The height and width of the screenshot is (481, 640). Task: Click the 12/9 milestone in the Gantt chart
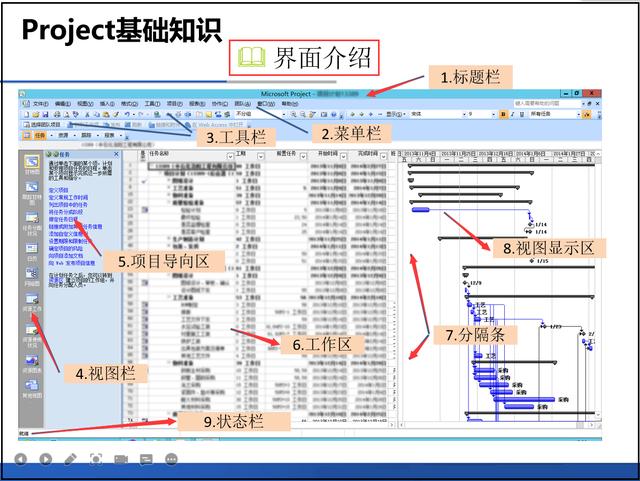click(x=464, y=283)
